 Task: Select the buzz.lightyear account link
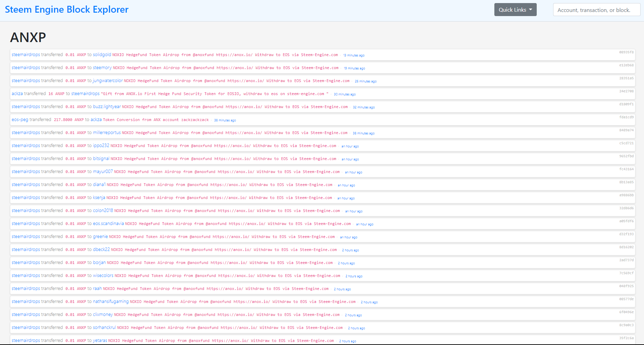107,107
